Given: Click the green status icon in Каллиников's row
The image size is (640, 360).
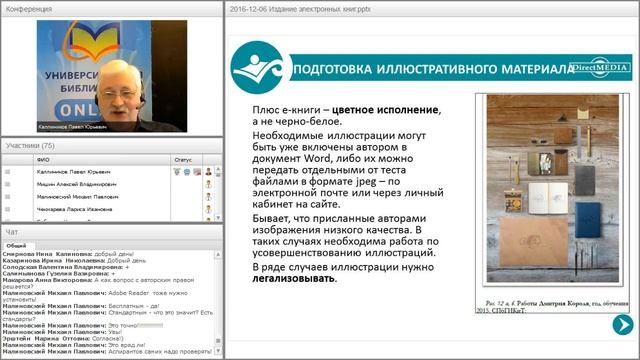Looking at the screenshot, I should coord(177,172).
